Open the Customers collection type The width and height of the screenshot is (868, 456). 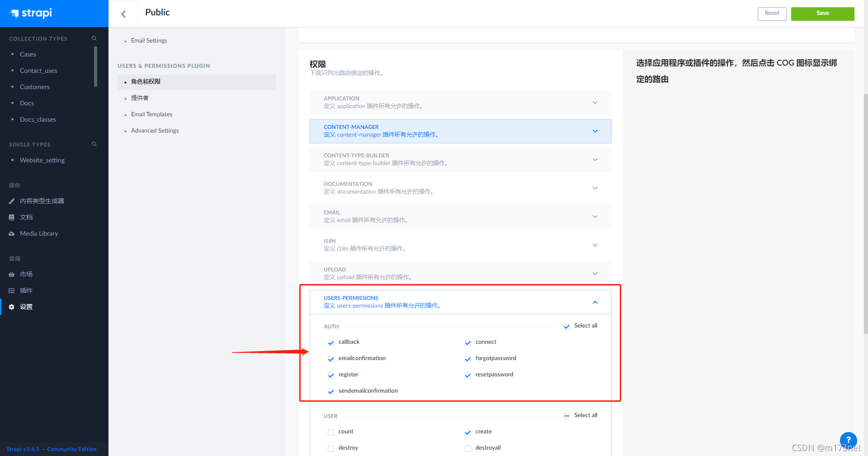(x=35, y=87)
